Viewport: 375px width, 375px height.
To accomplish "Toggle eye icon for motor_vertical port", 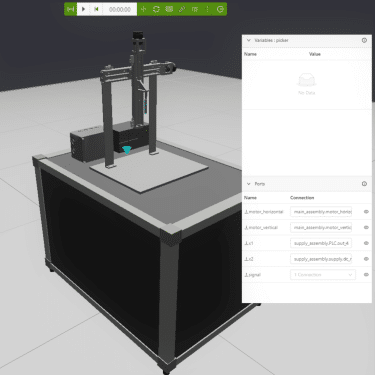I will click(366, 227).
